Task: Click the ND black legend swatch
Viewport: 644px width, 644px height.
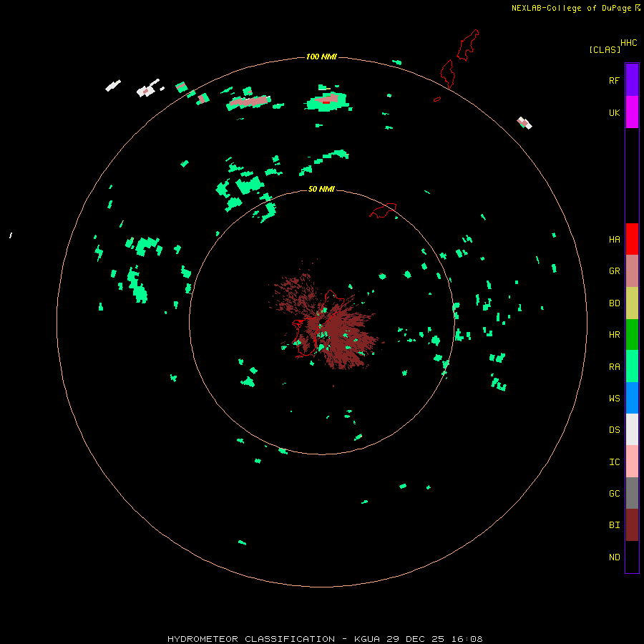Action: [x=632, y=557]
